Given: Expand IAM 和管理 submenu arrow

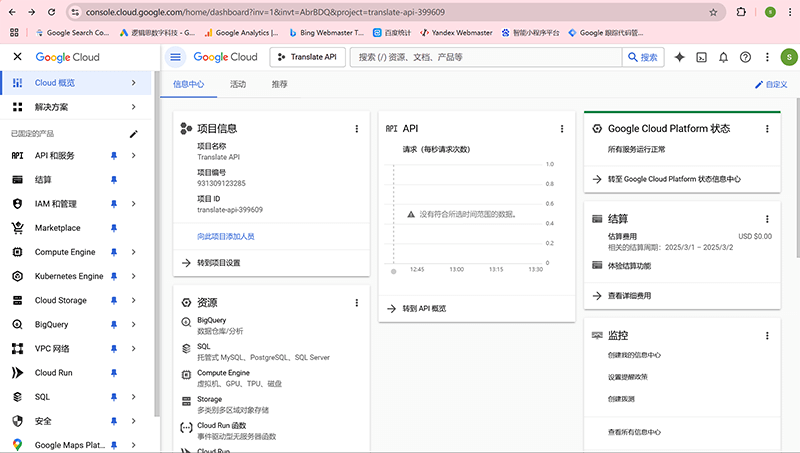Looking at the screenshot, I should coord(134,204).
